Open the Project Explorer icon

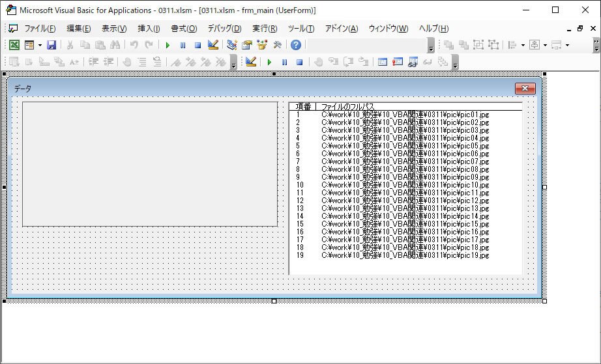[x=232, y=45]
